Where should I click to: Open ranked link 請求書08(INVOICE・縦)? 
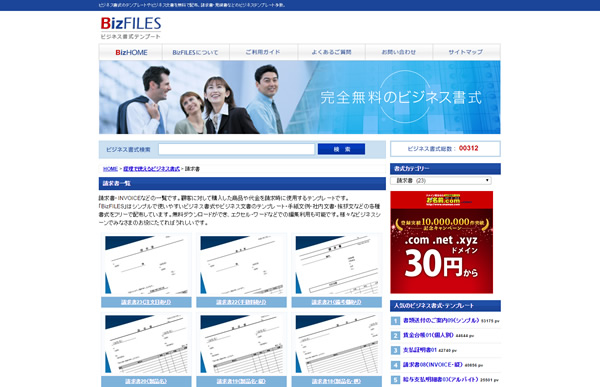tap(433, 365)
